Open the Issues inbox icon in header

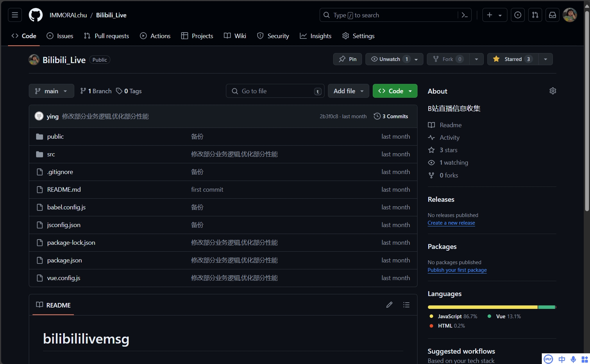coord(517,15)
